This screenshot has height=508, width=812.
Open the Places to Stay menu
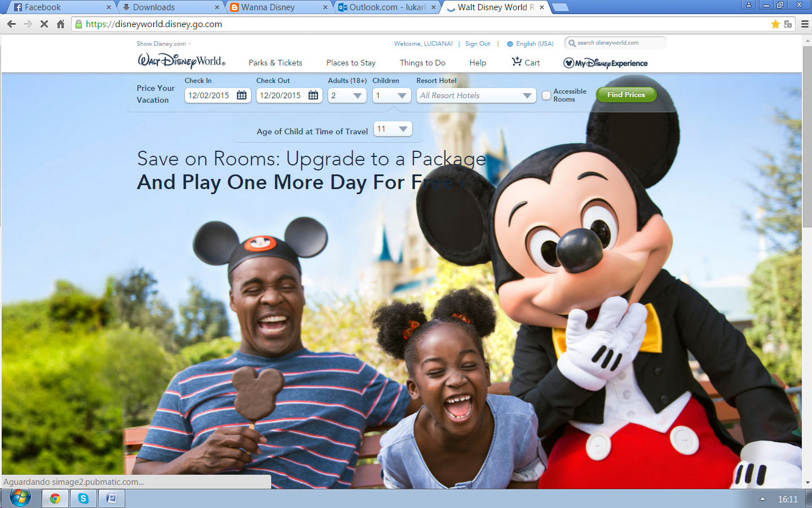[x=351, y=63]
